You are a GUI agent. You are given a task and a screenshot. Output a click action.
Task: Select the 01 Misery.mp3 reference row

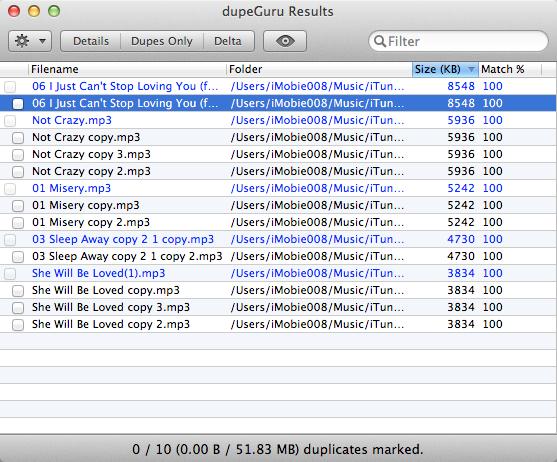(278, 188)
